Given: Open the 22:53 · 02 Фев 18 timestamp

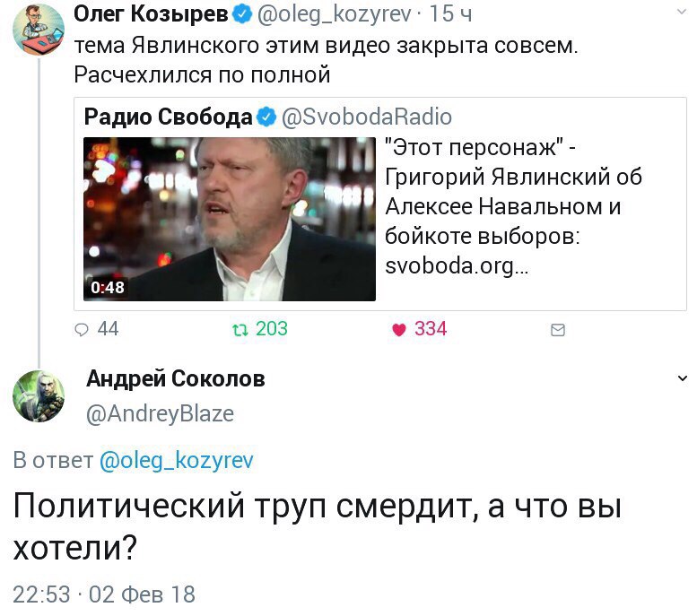Looking at the screenshot, I should click(104, 594).
